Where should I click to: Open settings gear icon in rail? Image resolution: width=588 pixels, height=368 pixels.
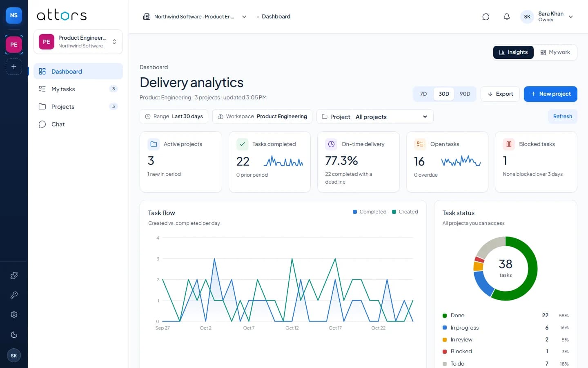(x=14, y=314)
